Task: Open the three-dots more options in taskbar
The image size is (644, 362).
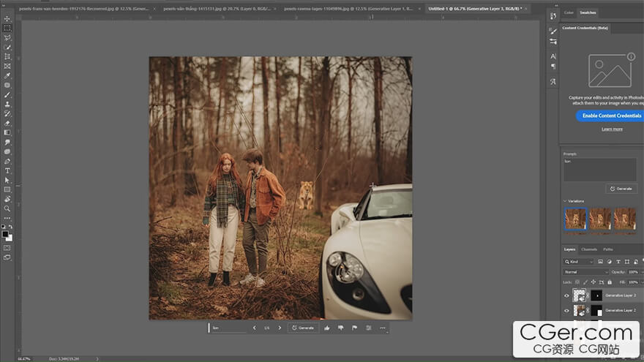Action: click(382, 328)
